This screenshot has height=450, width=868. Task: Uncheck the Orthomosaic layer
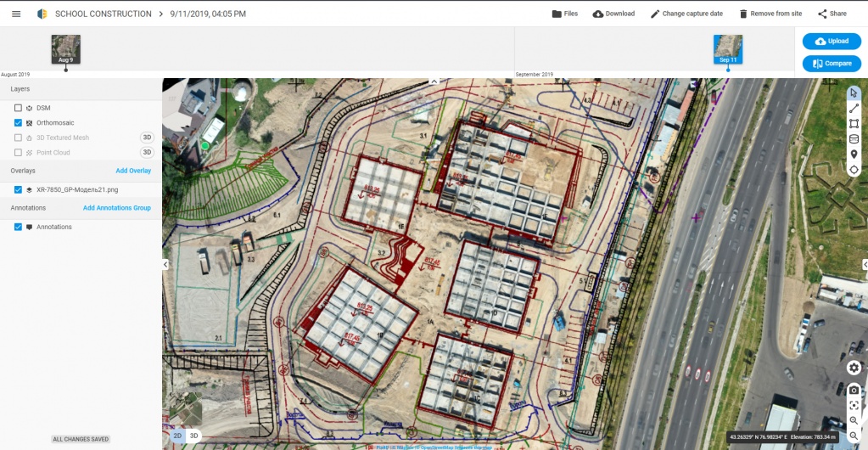pyautogui.click(x=19, y=123)
